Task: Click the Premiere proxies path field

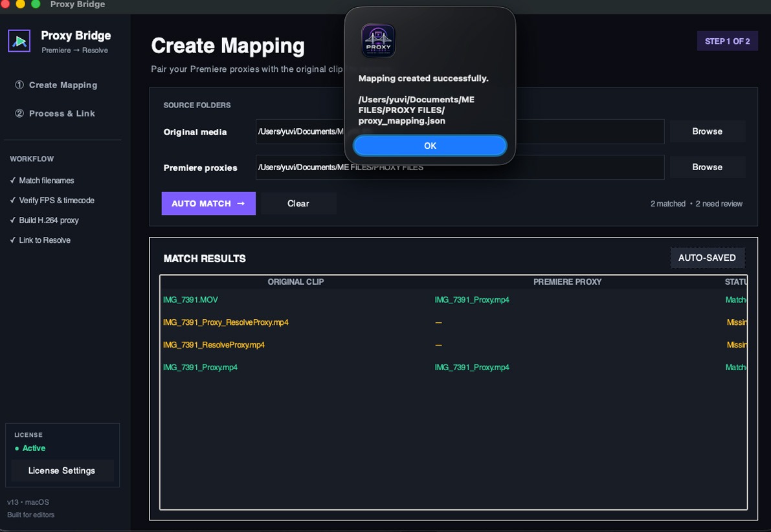Action: click(x=460, y=167)
